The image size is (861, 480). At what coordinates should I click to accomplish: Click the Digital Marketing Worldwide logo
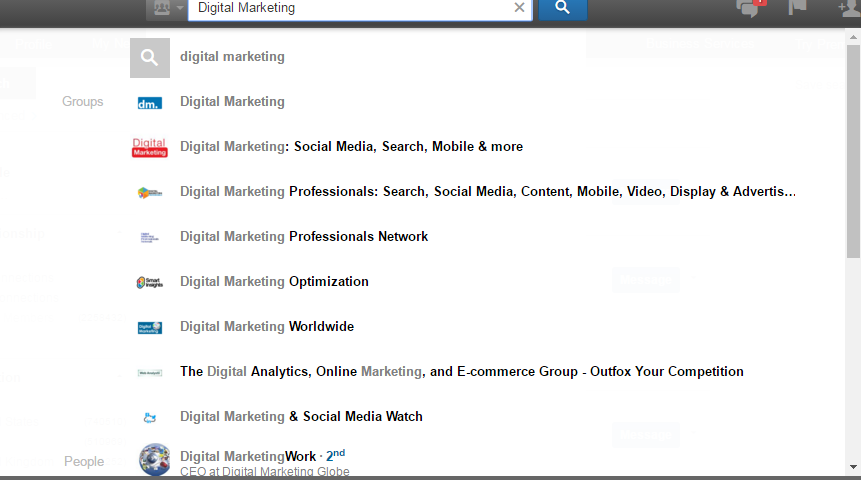[150, 328]
